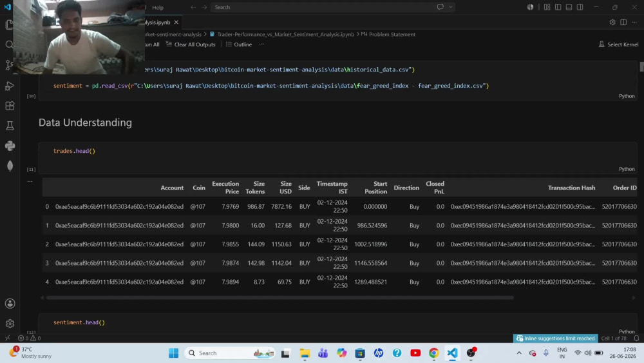
Task: Open the Windows Start menu
Action: tap(173, 353)
